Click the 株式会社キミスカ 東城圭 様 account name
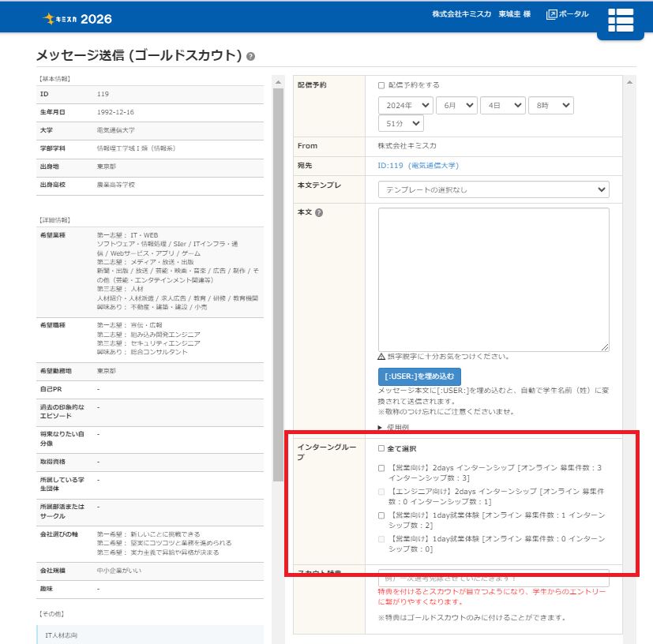 click(481, 14)
